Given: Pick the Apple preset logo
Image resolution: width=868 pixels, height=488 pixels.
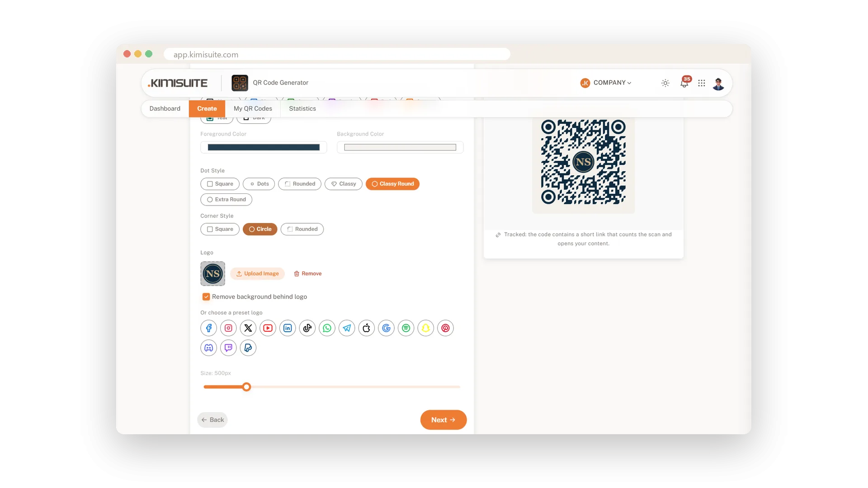Looking at the screenshot, I should click(367, 328).
